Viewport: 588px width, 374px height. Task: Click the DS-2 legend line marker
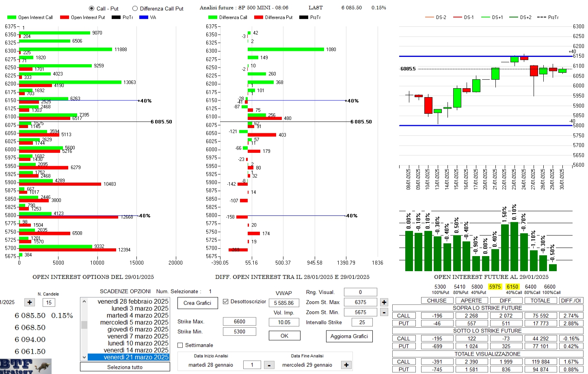coord(430,17)
